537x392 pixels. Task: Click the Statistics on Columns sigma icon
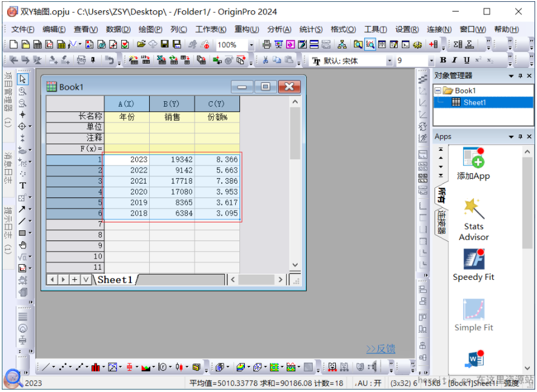click(458, 44)
